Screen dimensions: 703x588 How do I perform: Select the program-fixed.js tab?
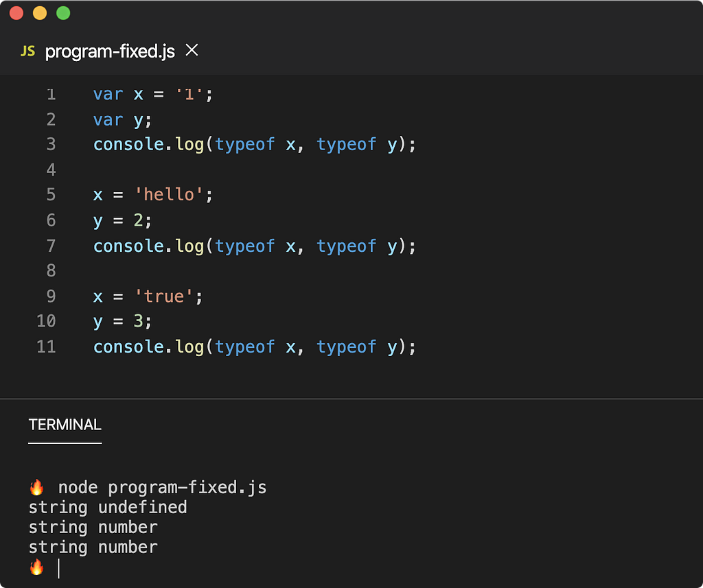[110, 51]
